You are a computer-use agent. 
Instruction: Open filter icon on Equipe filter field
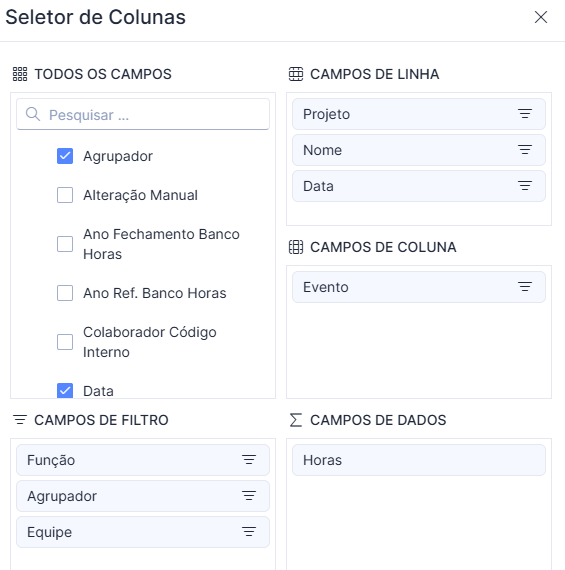click(x=249, y=532)
